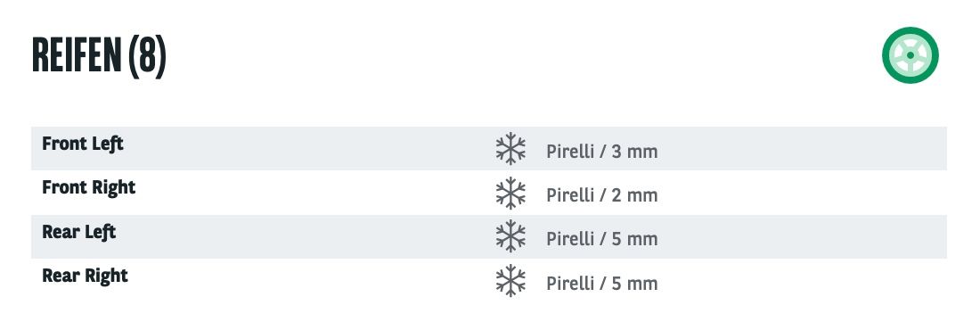Click the Rear Right 5 mm tread depth

pos(634,284)
